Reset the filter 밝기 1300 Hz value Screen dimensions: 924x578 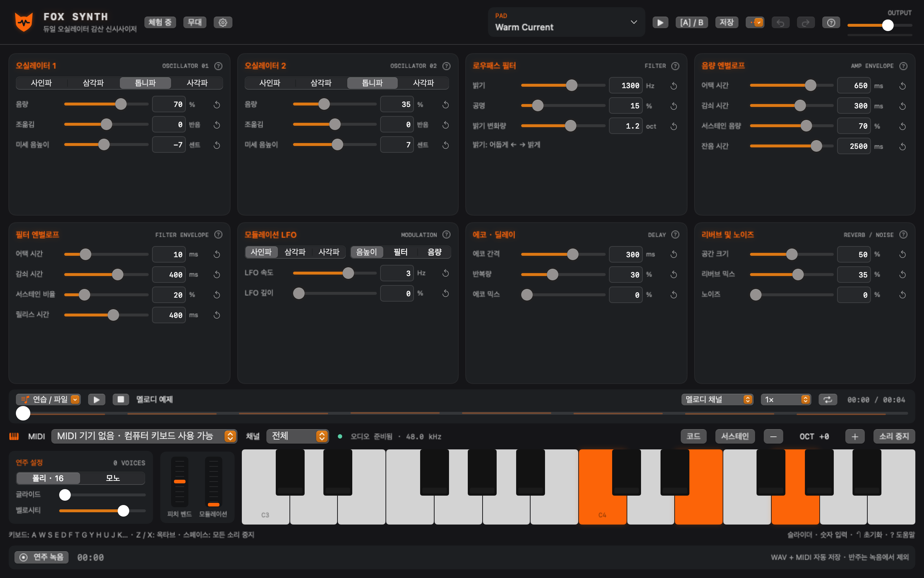pos(674,86)
